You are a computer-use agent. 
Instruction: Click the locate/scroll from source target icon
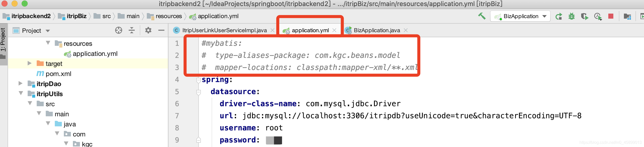119,30
